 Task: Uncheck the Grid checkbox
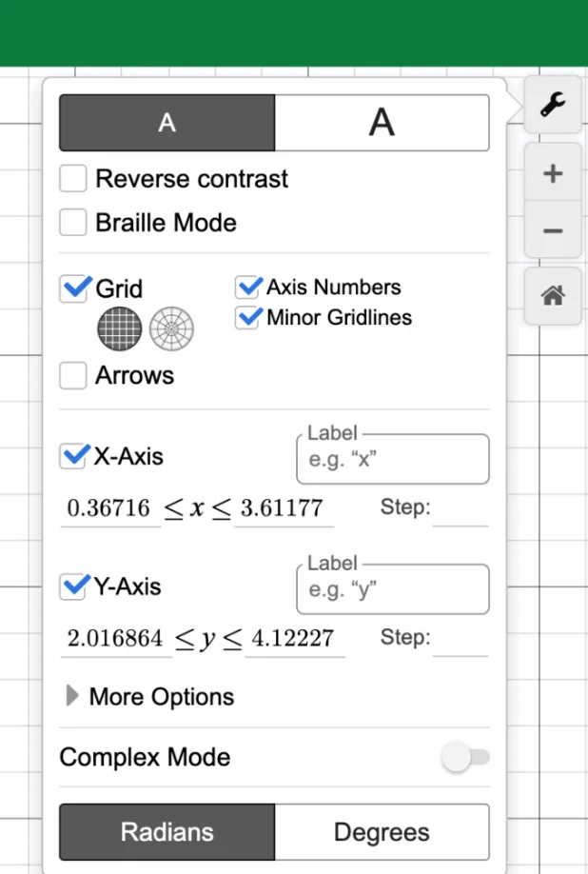pyautogui.click(x=75, y=288)
